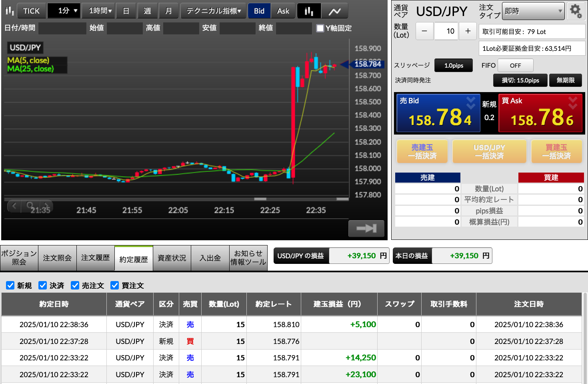The image size is (588, 384).
Task: Click the 日付/時間 readout field
Action: click(x=62, y=28)
